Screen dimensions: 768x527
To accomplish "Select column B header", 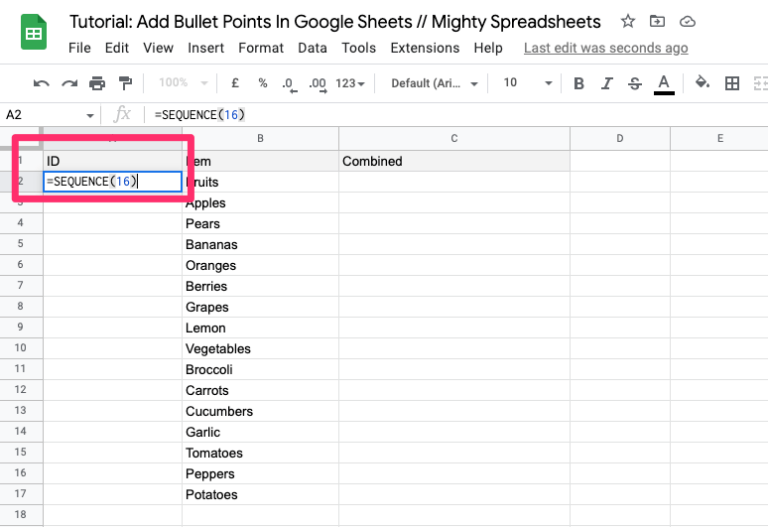I will (260, 139).
